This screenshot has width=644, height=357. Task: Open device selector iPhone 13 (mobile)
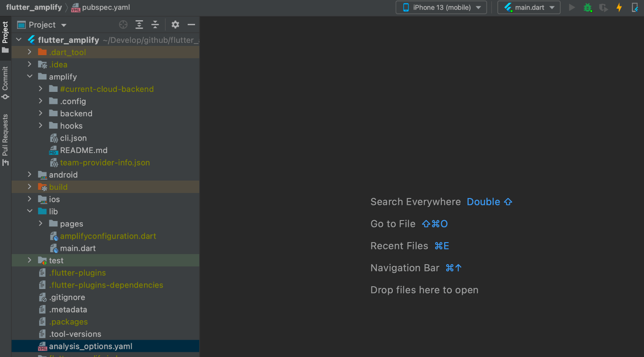441,7
